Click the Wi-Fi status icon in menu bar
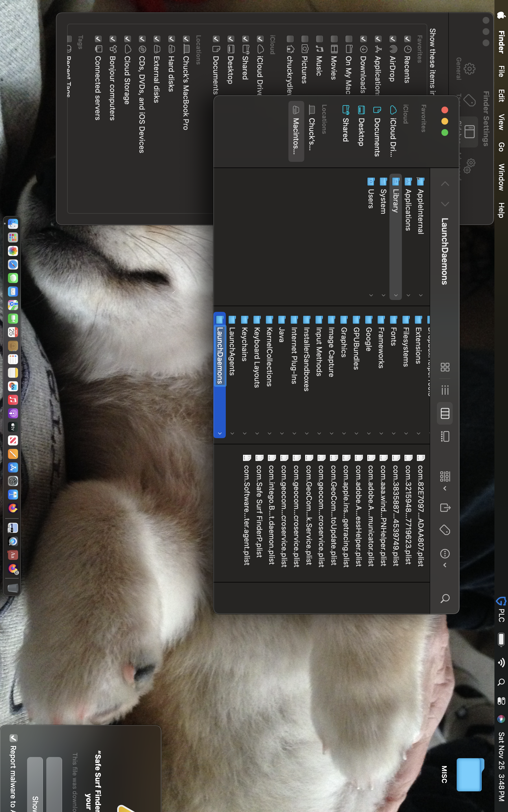508x812 pixels. (x=501, y=662)
